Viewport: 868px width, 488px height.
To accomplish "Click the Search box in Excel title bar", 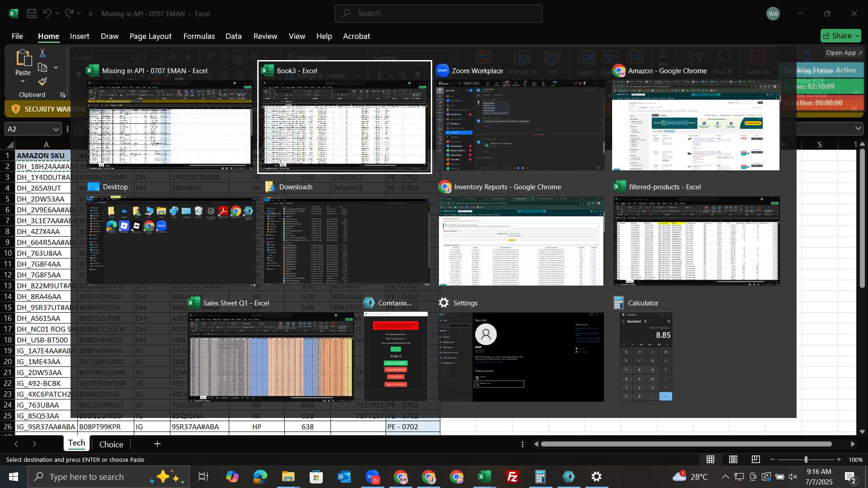I will pos(438,14).
